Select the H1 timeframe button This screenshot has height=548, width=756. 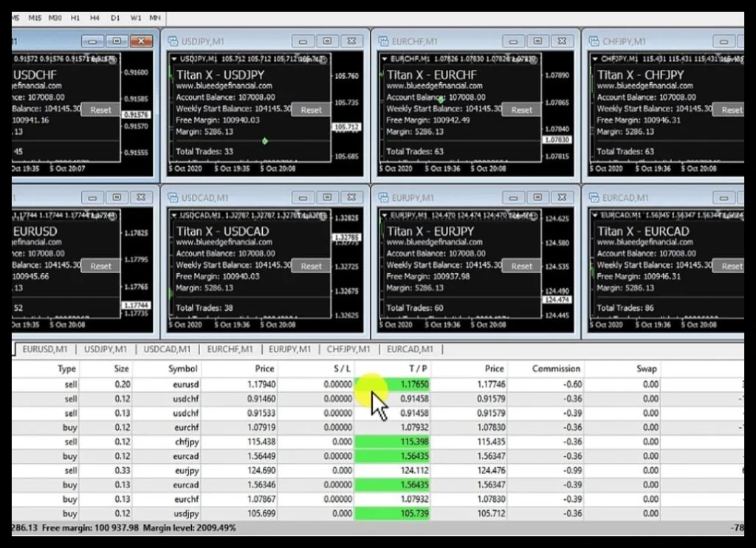tap(75, 18)
